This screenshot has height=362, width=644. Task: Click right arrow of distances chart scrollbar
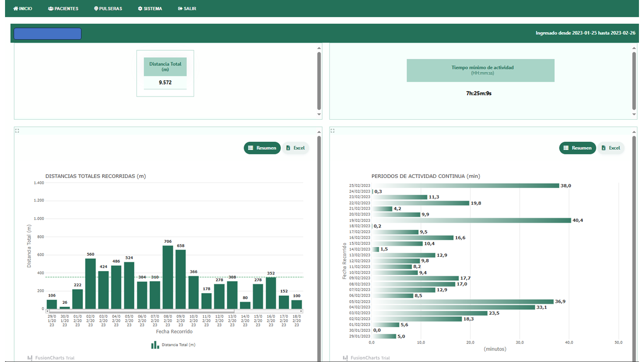[x=302, y=311]
